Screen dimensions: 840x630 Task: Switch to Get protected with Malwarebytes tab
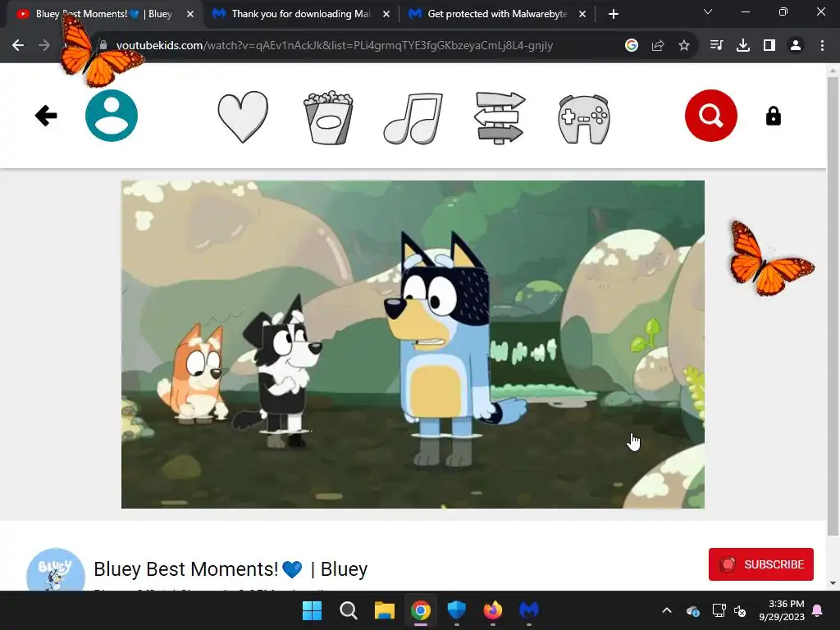[496, 14]
